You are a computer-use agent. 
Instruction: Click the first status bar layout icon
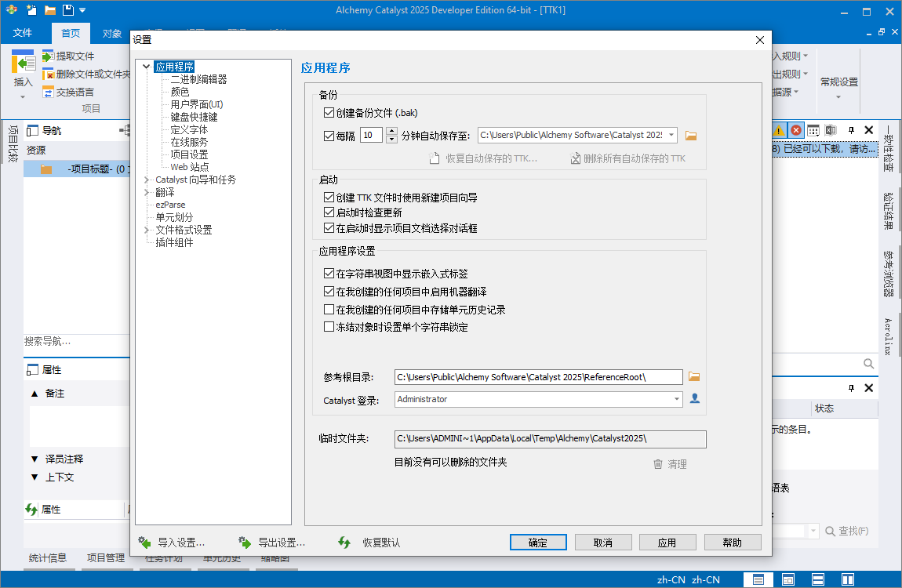click(x=758, y=579)
